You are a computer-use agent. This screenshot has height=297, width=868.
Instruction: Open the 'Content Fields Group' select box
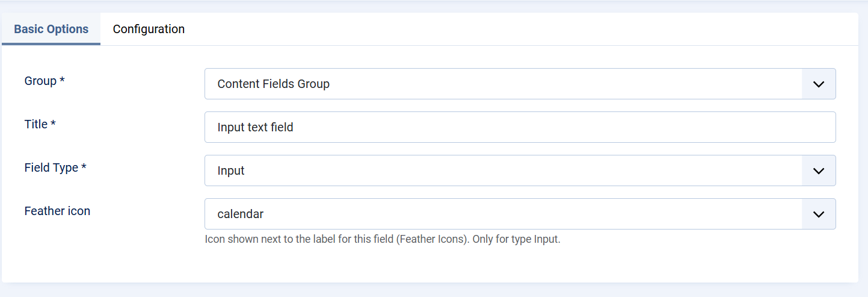click(503, 84)
